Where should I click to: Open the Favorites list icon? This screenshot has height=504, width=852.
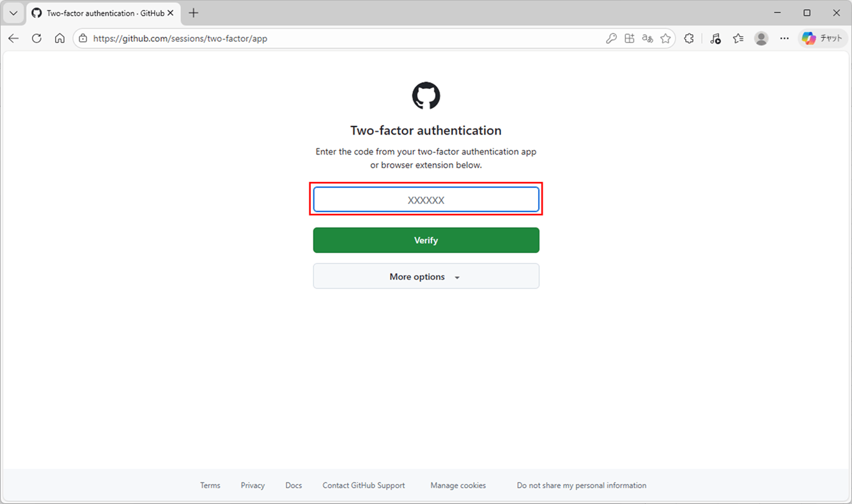click(738, 38)
